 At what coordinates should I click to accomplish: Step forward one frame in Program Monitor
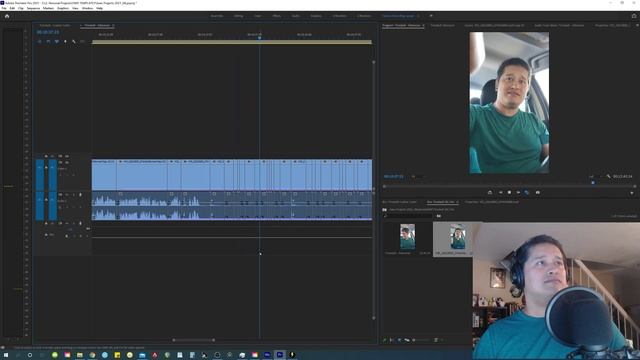[518, 193]
